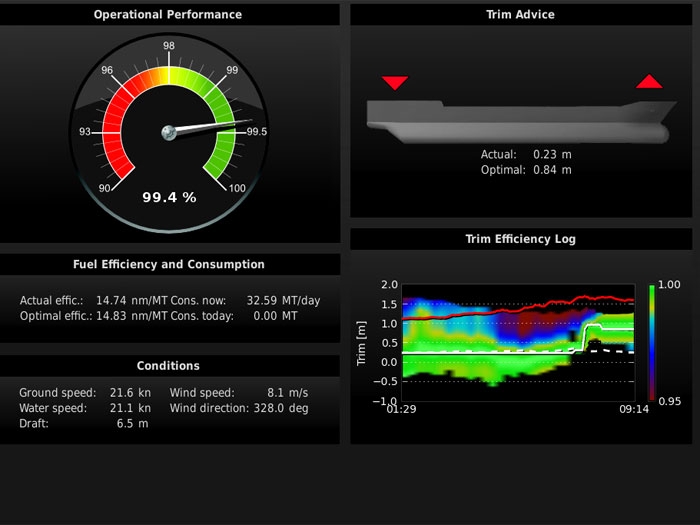Screen dimensions: 700x525
Task: Click the 99.4 % gauge reading
Action: 169,197
